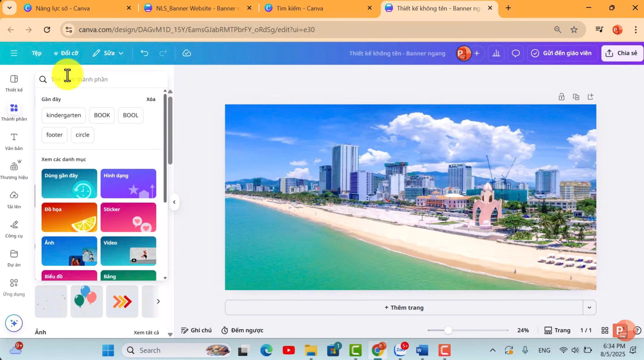Adjust the zoom level slider handle
The height and width of the screenshot is (360, 644).
point(448,330)
